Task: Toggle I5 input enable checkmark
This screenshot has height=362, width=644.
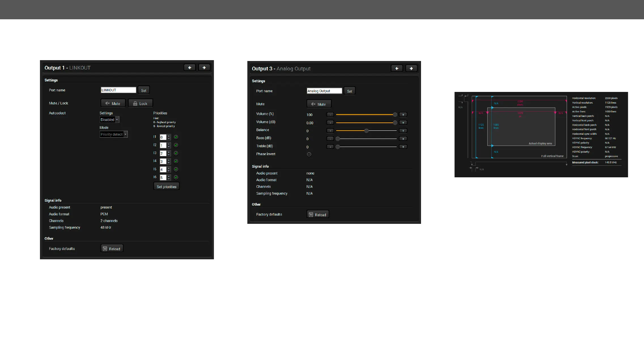Action: 176,169
